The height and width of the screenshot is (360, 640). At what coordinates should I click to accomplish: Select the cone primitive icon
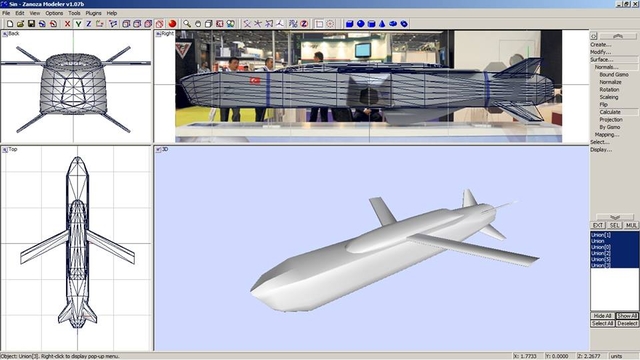coord(382,24)
